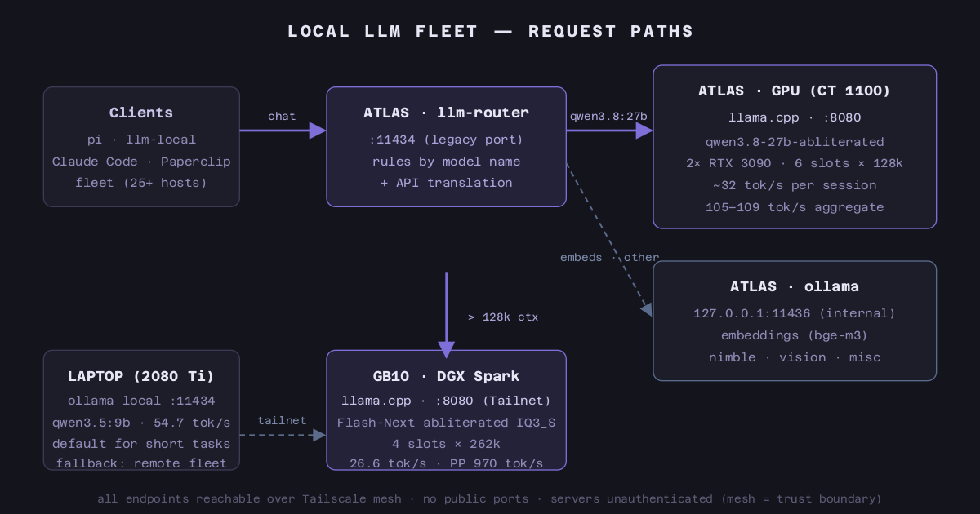The height and width of the screenshot is (514, 980).
Task: Select the 'ATLAS · GPU (CT 1100)' heading
Action: point(795,91)
